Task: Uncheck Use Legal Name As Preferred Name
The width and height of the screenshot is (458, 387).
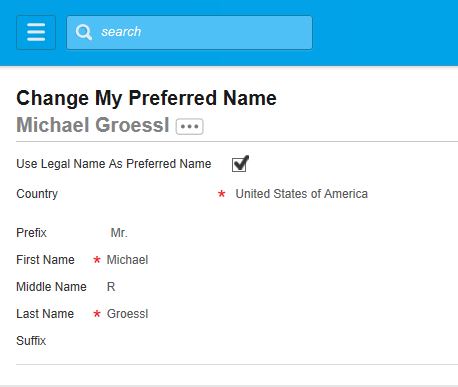Action: point(240,164)
